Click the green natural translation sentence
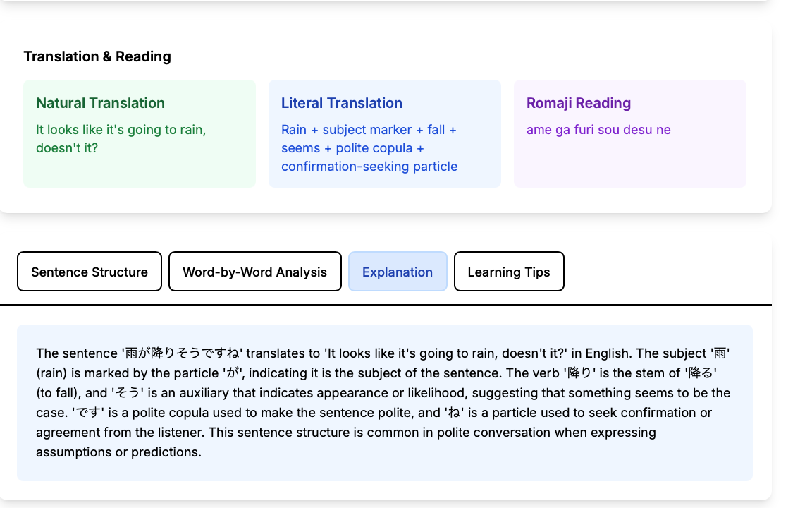This screenshot has height=508, width=812. tap(121, 139)
